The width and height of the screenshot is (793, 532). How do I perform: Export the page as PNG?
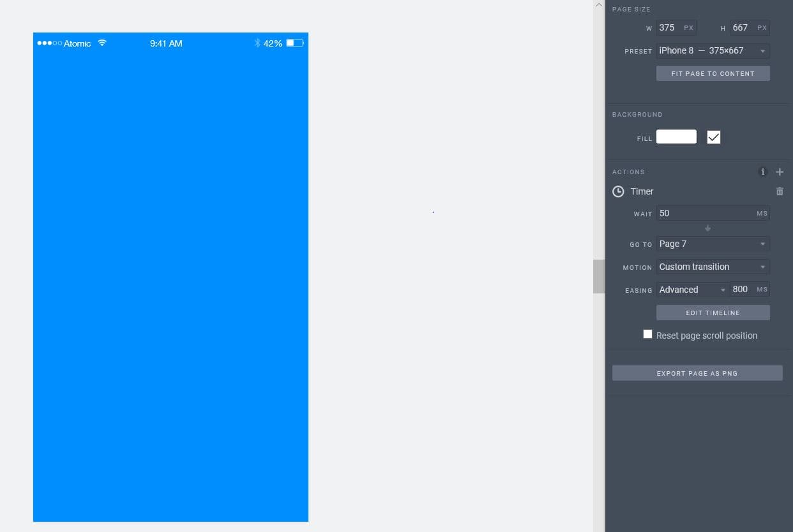tap(697, 373)
